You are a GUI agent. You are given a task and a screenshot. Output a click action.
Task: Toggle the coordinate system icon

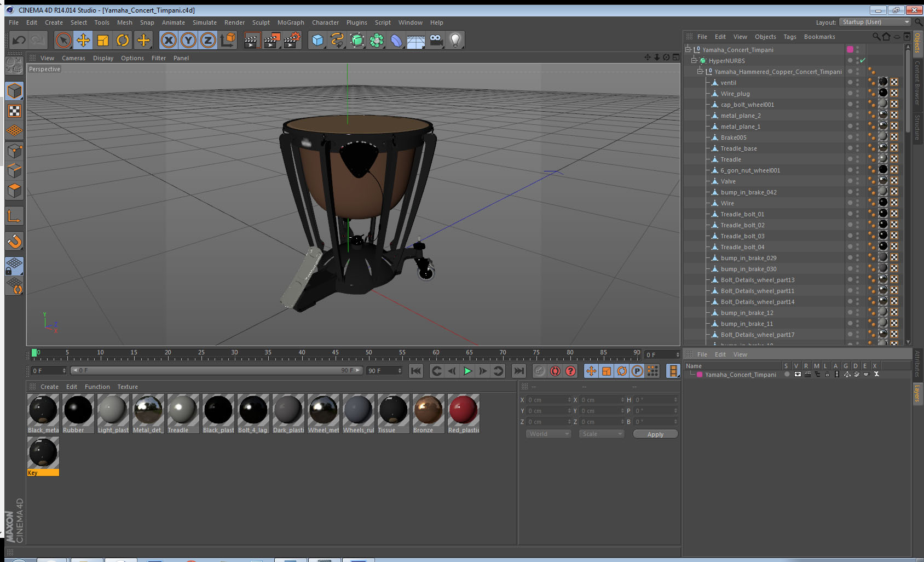coord(228,40)
